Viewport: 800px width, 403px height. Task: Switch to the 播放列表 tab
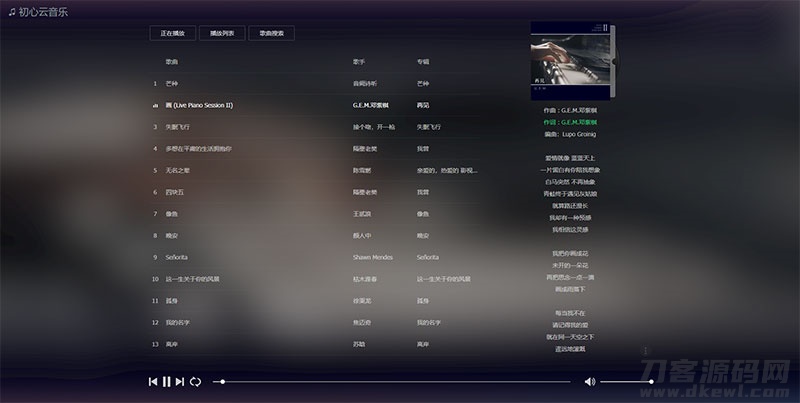click(x=222, y=33)
